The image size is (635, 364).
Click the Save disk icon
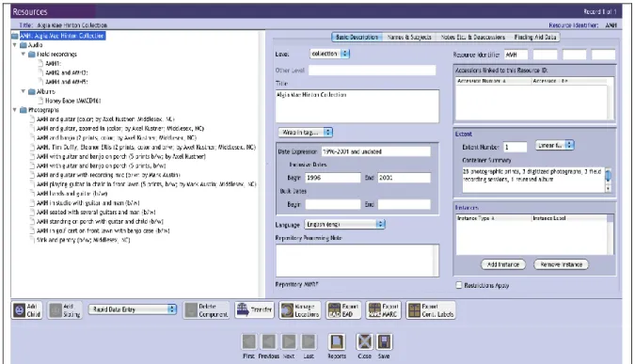(x=384, y=341)
